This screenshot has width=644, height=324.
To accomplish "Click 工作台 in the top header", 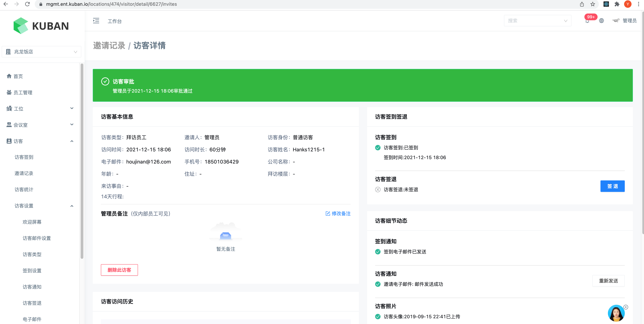I will 115,21.
